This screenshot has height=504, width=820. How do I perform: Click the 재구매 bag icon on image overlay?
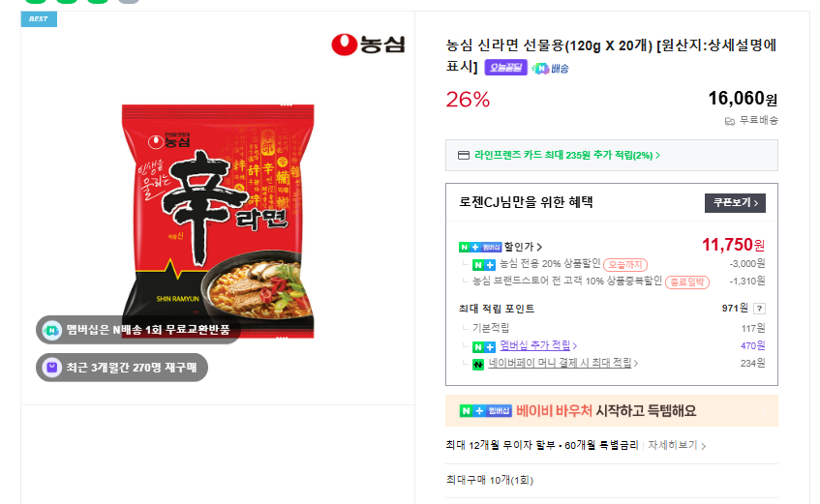click(x=51, y=368)
